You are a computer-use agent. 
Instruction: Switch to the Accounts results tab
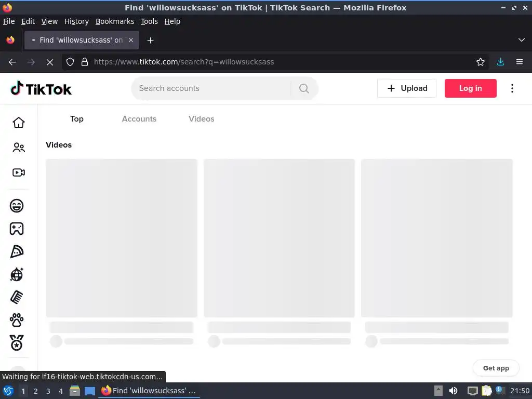[139, 119]
